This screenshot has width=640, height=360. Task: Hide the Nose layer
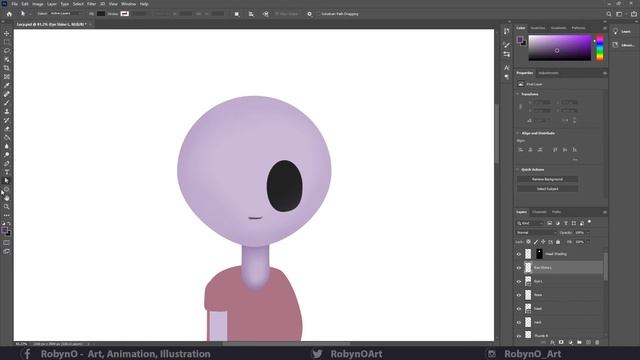[x=519, y=295]
